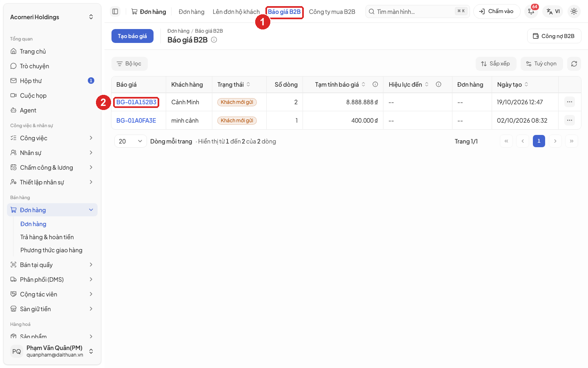Switch to Báo giá B2B tab
Screen dimensions: 588x368
(x=284, y=12)
